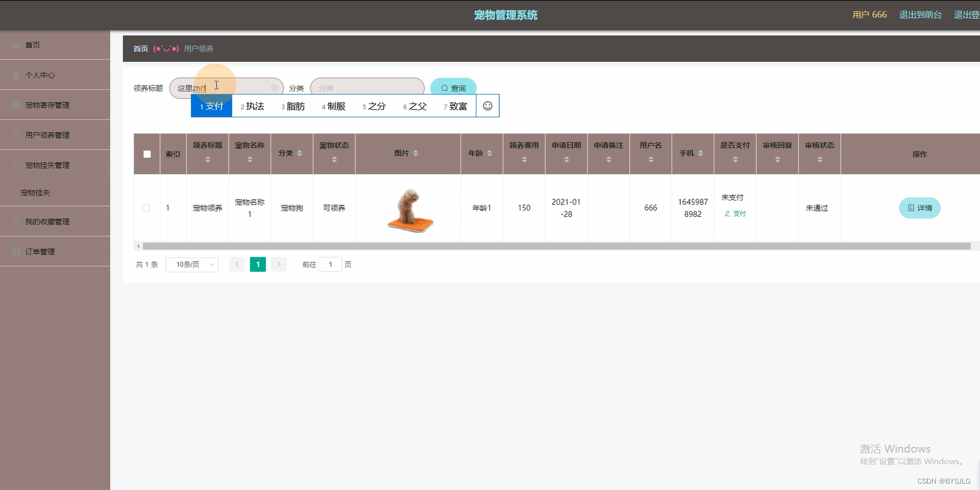Click the icon beside 宠物挂失管理
This screenshot has width=980, height=490.
[16, 165]
